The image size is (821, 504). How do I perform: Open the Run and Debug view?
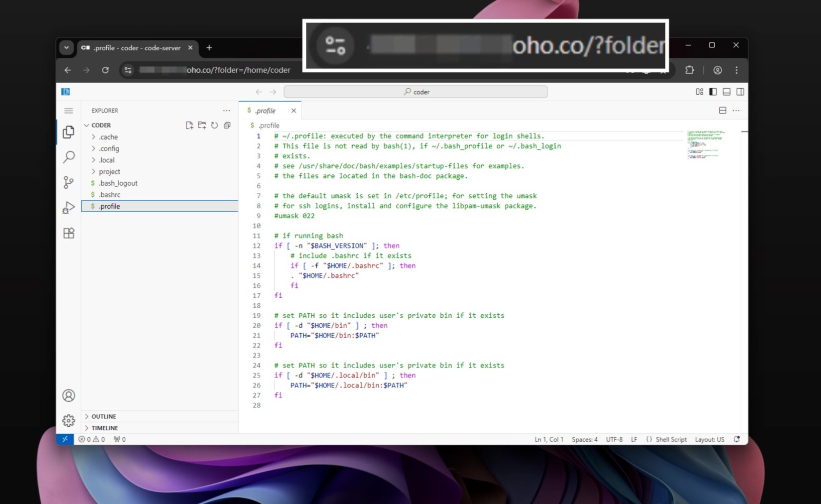(x=69, y=208)
